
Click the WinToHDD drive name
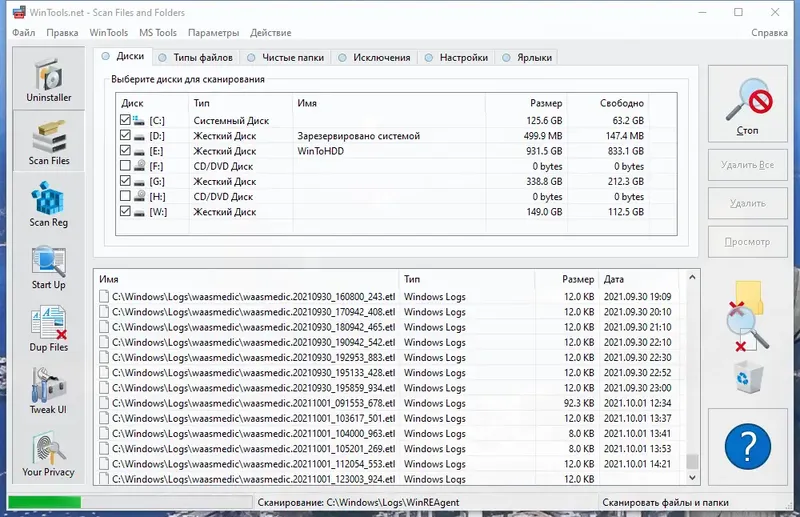pyautogui.click(x=320, y=151)
